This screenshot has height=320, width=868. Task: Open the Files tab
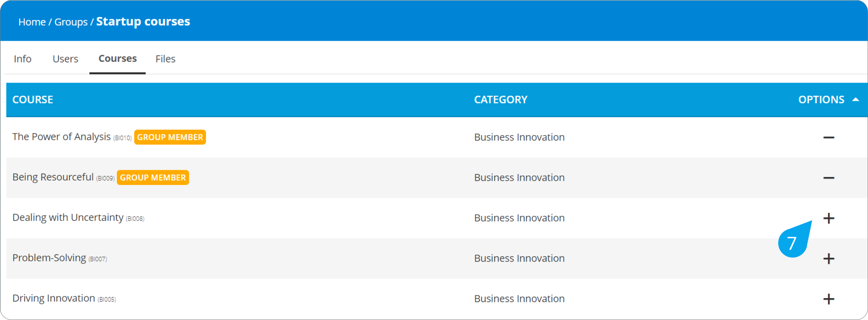point(165,58)
